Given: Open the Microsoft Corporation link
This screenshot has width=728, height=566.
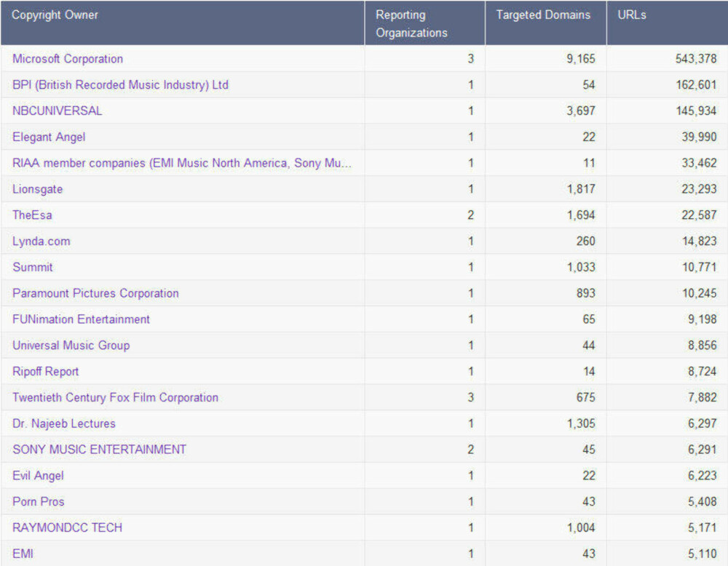Looking at the screenshot, I should (68, 59).
